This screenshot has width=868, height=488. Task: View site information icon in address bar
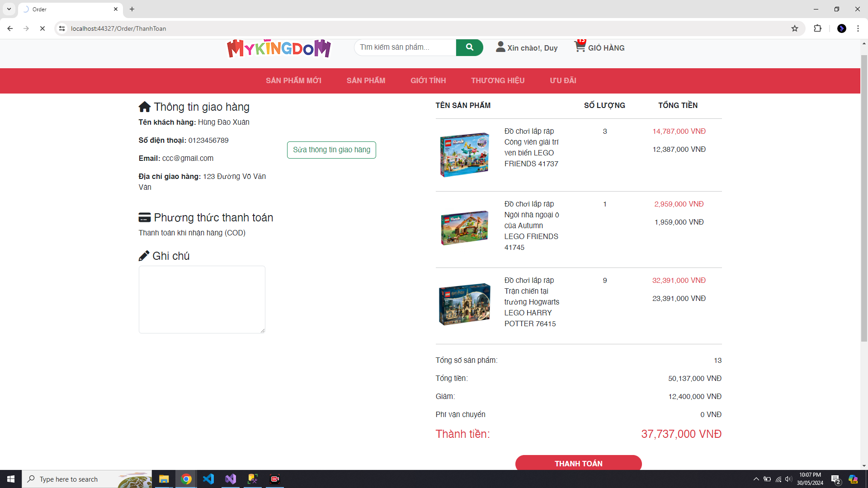(x=62, y=28)
